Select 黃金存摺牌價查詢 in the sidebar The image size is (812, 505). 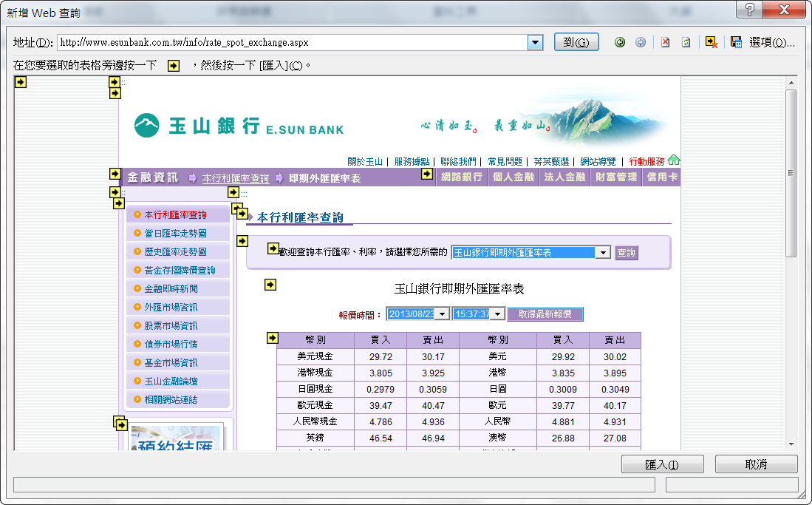tap(177, 270)
